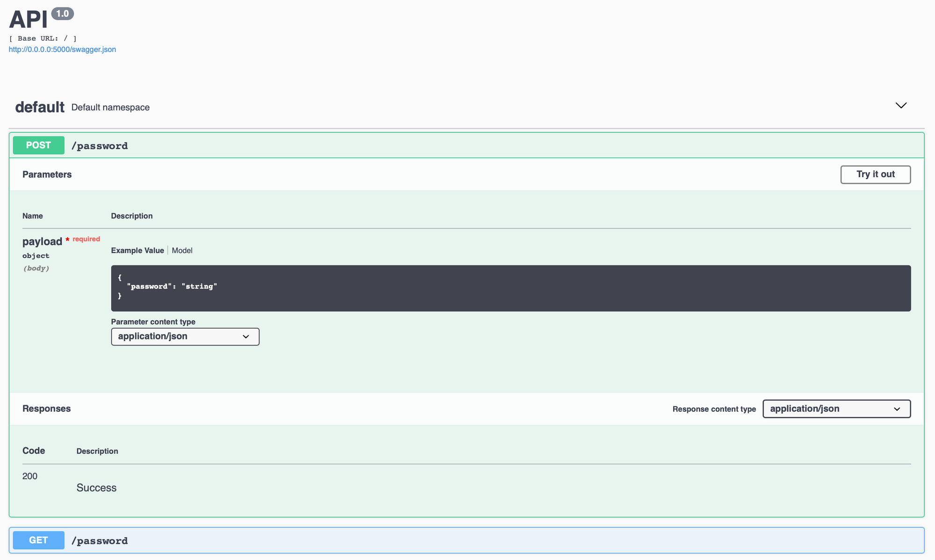Screen dimensions: 935x560
Task: Click the green POST method badge
Action: pyautogui.click(x=38, y=145)
